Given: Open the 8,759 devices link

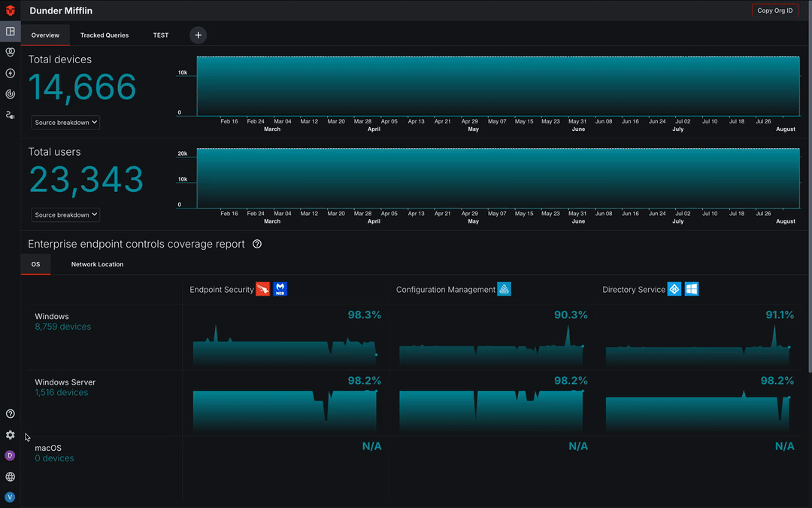Looking at the screenshot, I should coord(62,327).
